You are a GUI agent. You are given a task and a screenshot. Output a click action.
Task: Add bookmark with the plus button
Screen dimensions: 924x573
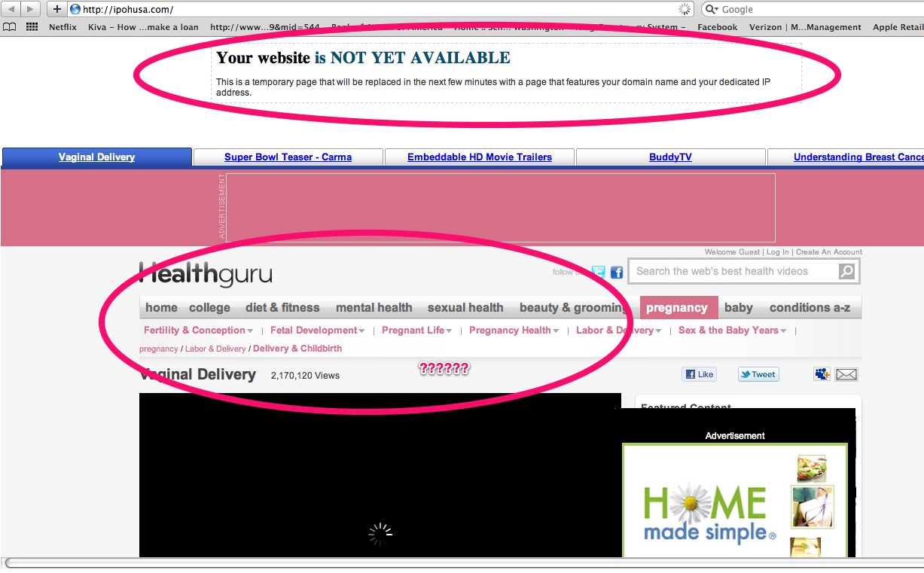[x=56, y=9]
